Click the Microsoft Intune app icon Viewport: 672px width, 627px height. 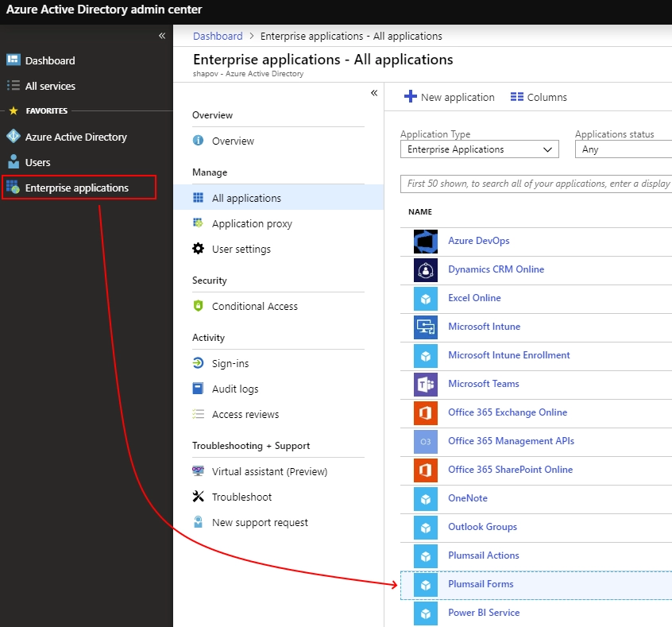pos(426,327)
